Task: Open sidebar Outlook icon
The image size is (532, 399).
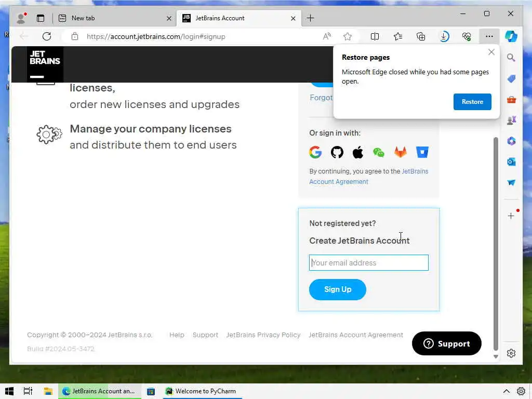Action: tap(511, 162)
